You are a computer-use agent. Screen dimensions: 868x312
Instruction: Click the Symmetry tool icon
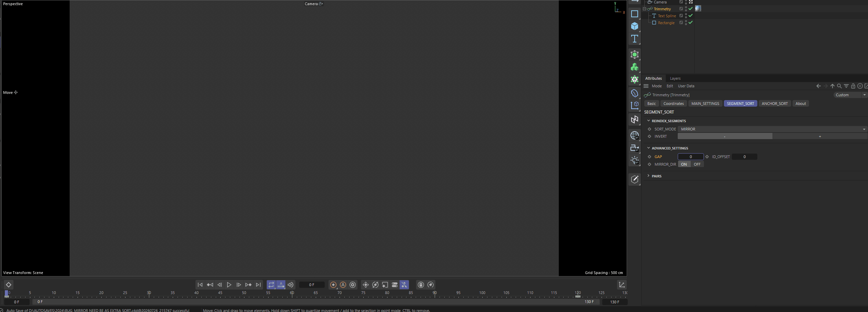(x=634, y=119)
